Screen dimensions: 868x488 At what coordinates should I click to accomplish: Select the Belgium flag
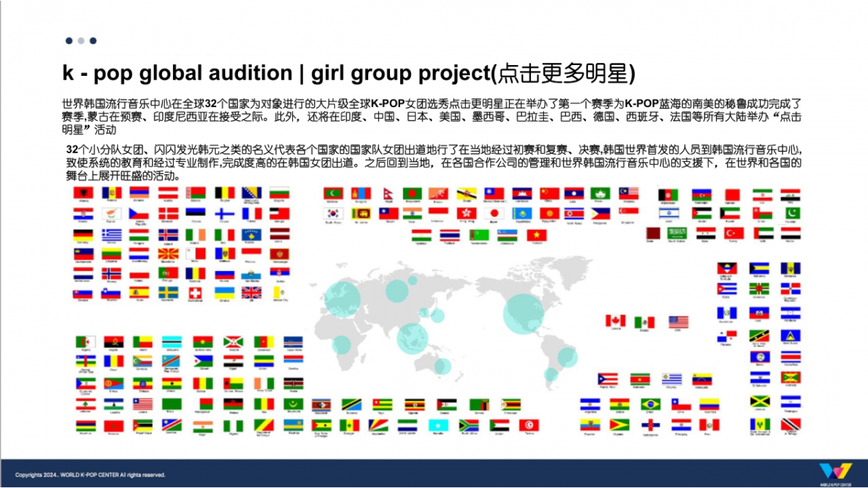[x=224, y=192]
